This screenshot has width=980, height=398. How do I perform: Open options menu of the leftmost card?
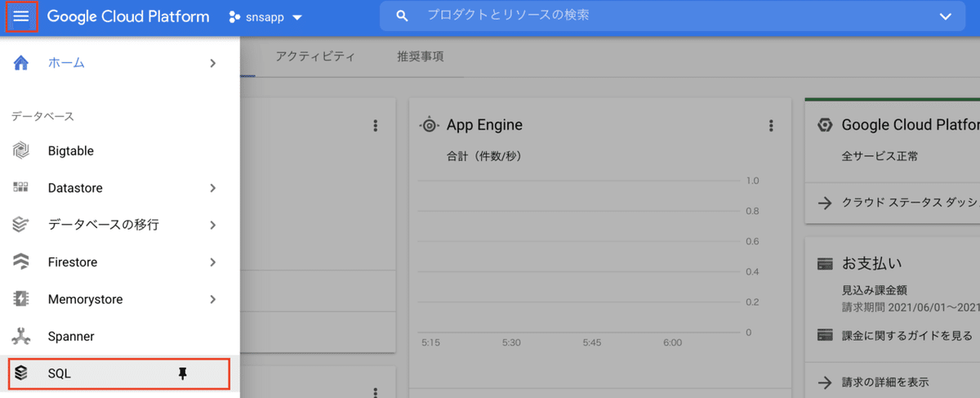[x=376, y=125]
